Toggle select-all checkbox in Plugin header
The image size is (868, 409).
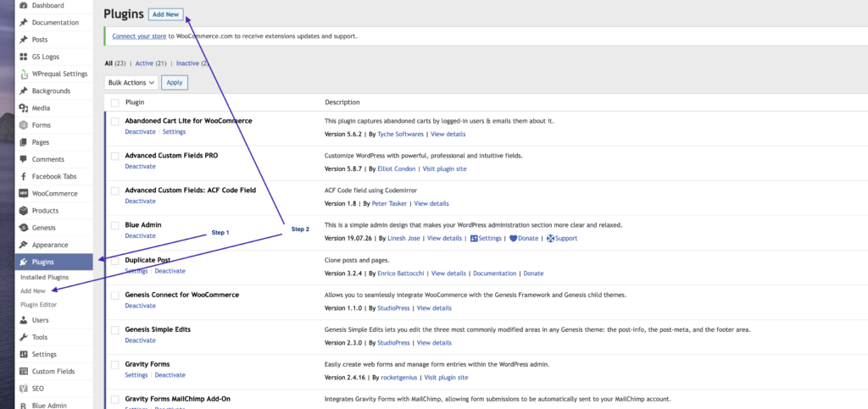114,102
